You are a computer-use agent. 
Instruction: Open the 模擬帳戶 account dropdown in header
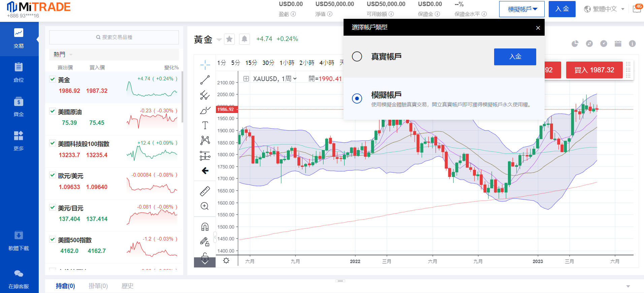tap(522, 9)
